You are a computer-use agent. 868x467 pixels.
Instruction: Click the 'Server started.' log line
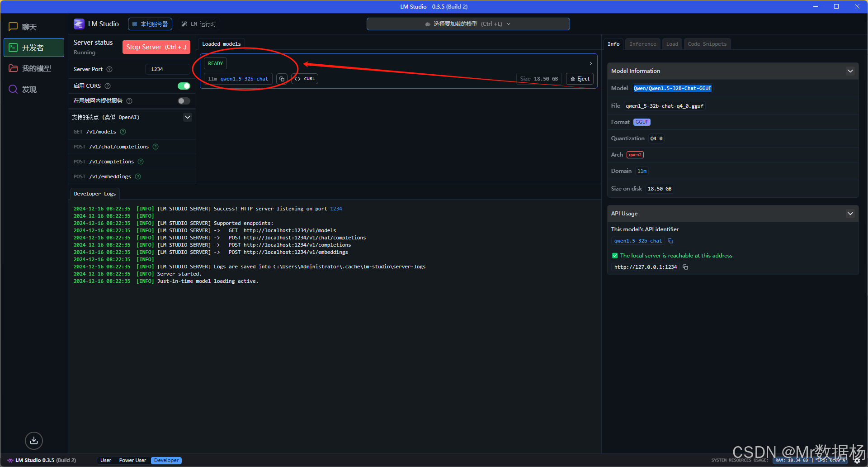[179, 274]
